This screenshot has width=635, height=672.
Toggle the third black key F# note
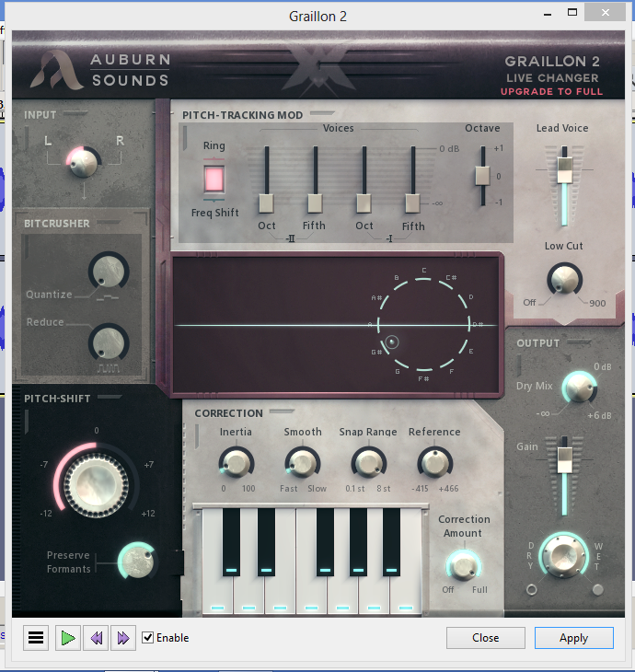click(x=325, y=542)
